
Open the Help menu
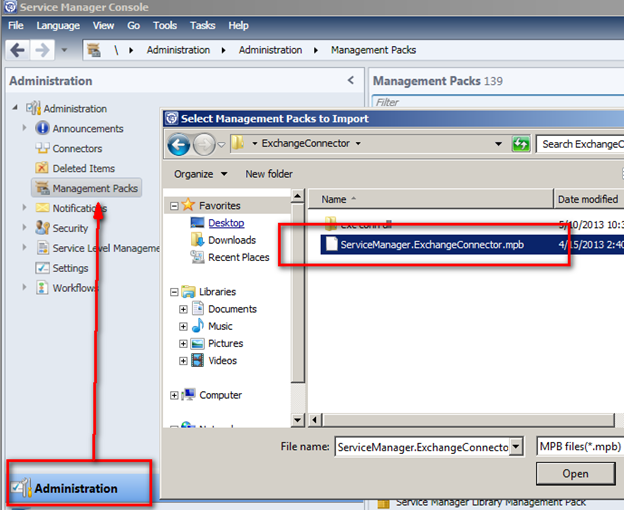coord(238,25)
